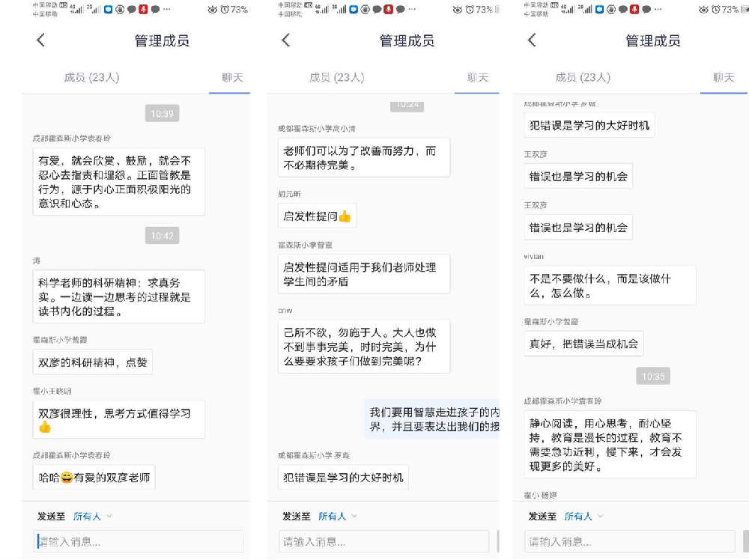749x560 pixels.
Task: Focus message input field in left screenshot
Action: (139, 541)
